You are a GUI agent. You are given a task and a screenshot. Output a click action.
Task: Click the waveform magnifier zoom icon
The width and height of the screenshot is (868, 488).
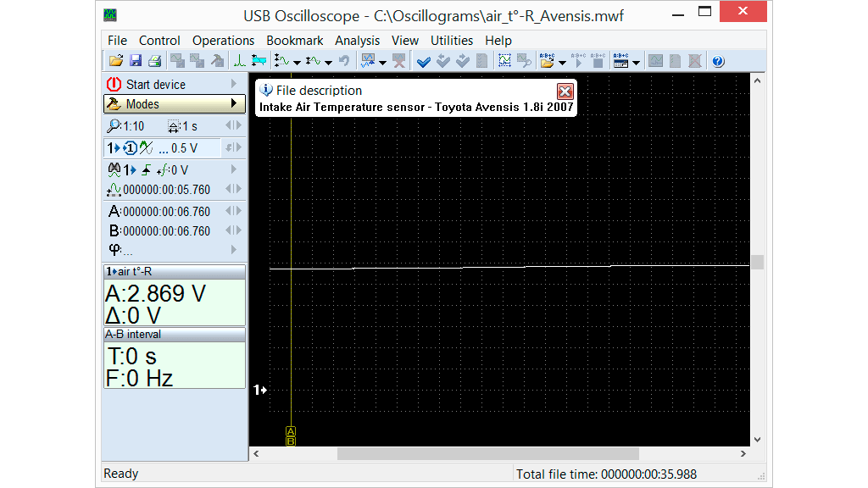click(x=524, y=61)
